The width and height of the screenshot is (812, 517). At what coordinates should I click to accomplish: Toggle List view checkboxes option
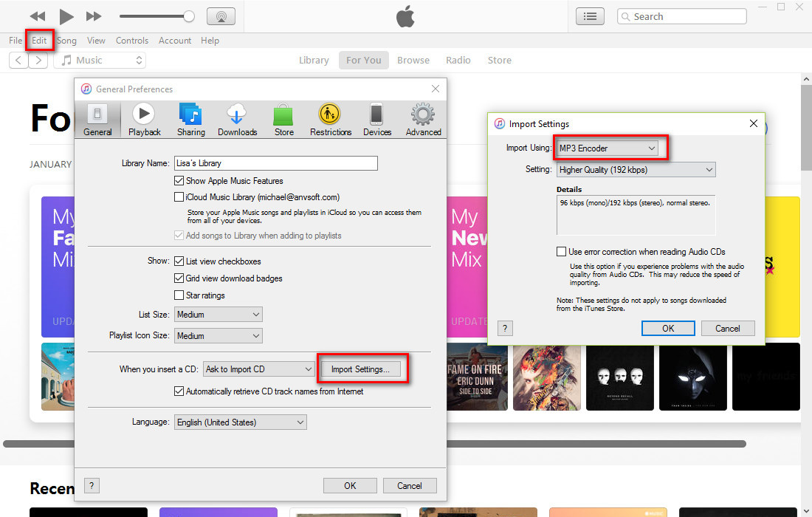tap(179, 261)
